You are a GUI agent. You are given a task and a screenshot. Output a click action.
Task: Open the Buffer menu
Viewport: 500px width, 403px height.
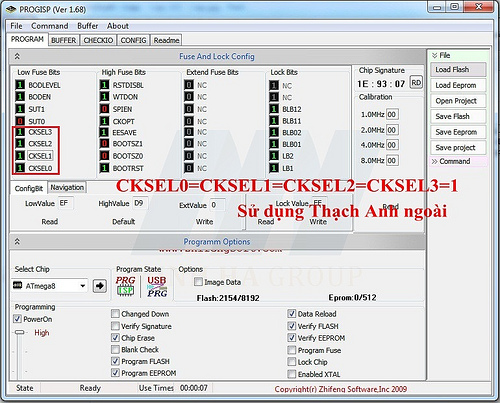point(88,26)
